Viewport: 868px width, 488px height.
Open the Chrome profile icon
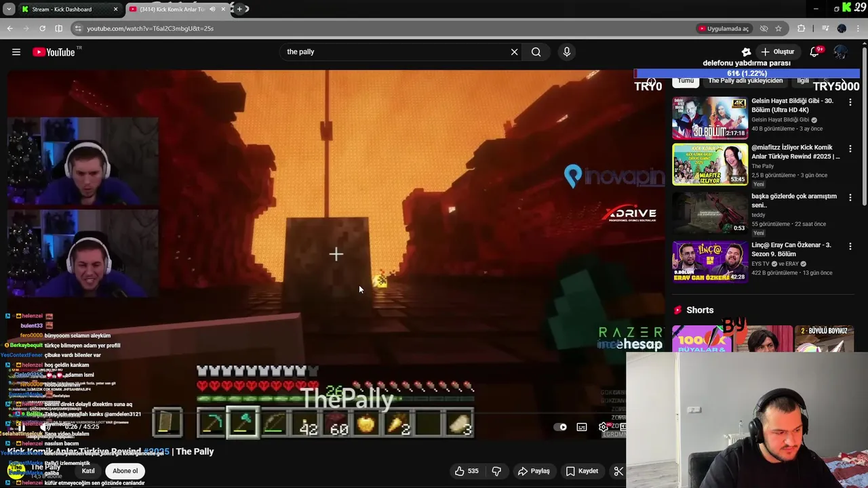coord(842,28)
